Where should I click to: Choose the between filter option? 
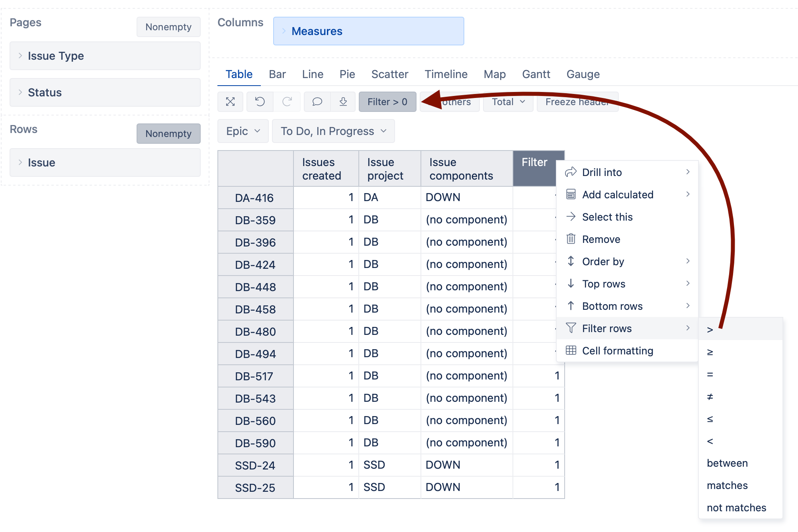741,463
